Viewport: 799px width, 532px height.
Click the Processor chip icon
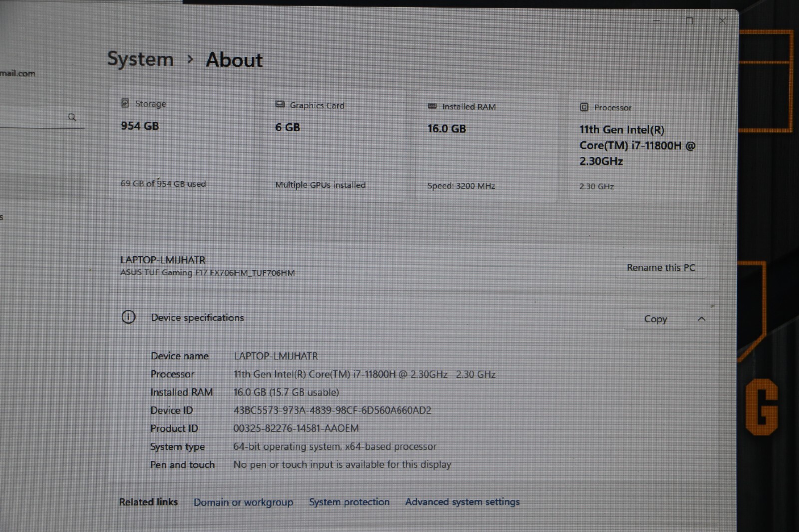[584, 107]
